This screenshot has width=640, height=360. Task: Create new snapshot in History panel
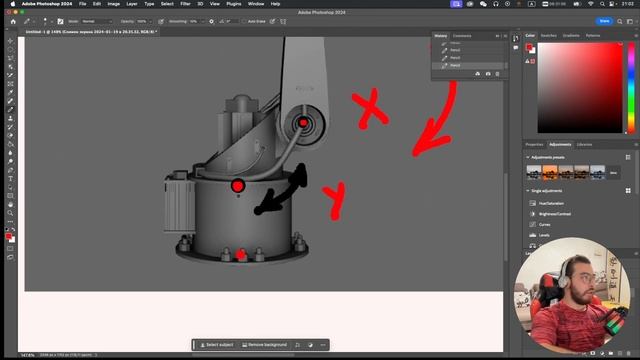(x=488, y=74)
